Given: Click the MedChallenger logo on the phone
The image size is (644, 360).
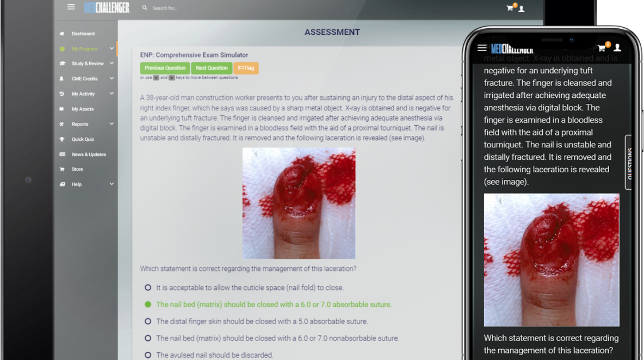Looking at the screenshot, I should (512, 49).
